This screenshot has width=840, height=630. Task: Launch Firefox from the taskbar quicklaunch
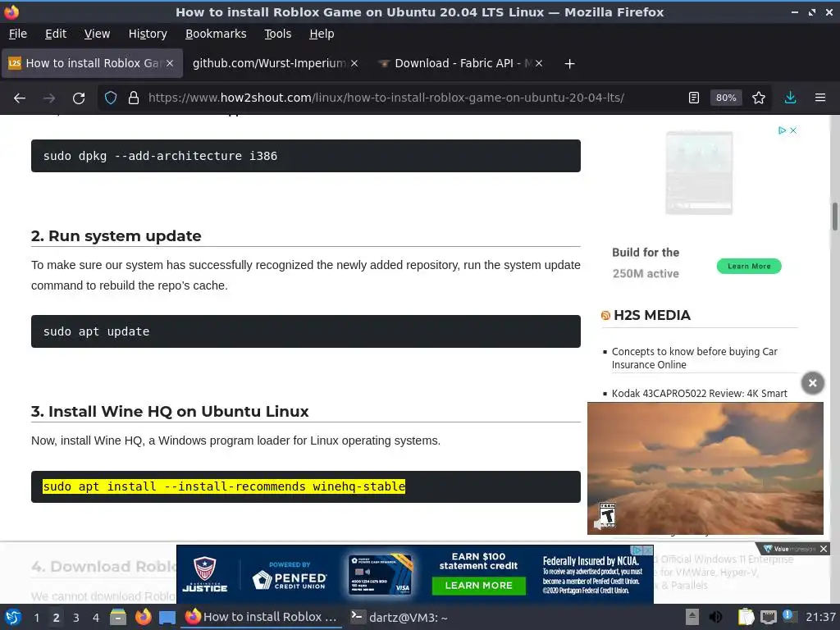(x=143, y=617)
